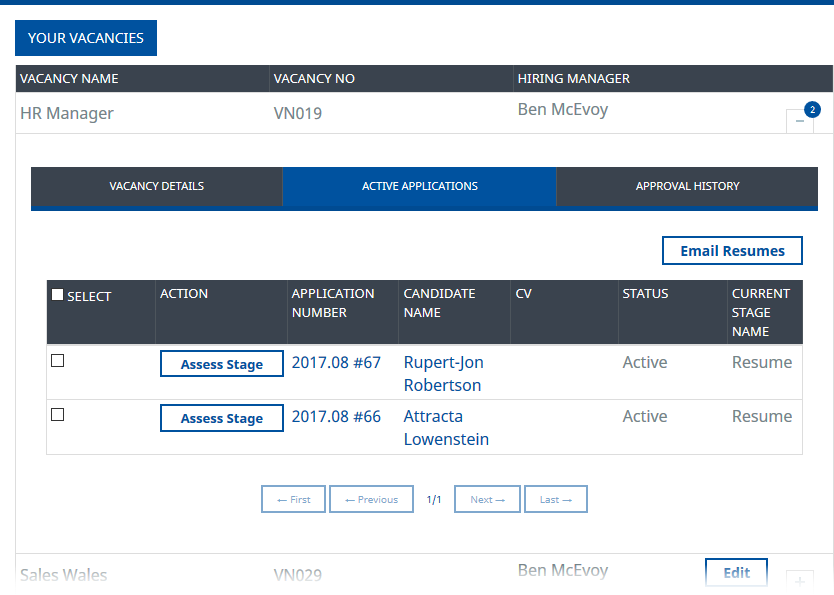Viewport: 834px width, 595px height.
Task: Click the Email Resumes button
Action: click(x=732, y=251)
